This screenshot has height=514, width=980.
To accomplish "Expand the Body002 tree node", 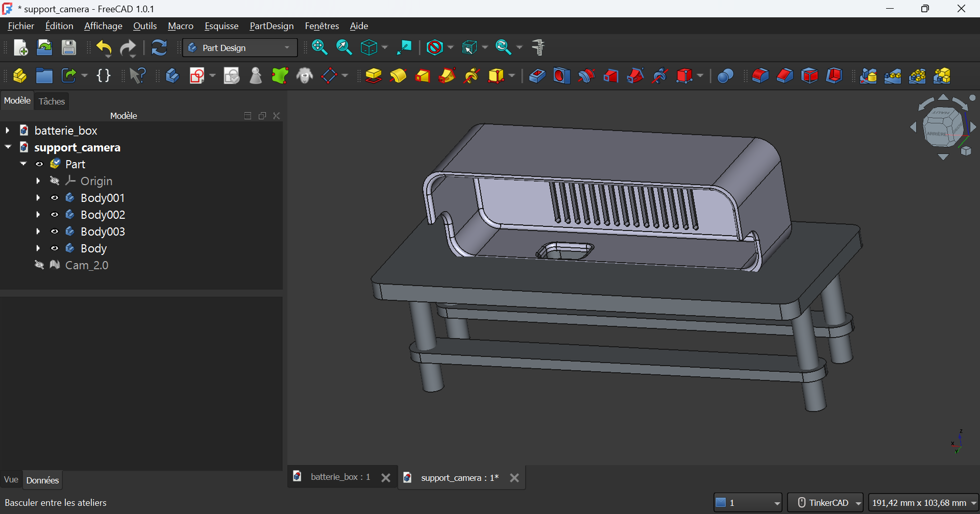I will point(38,215).
